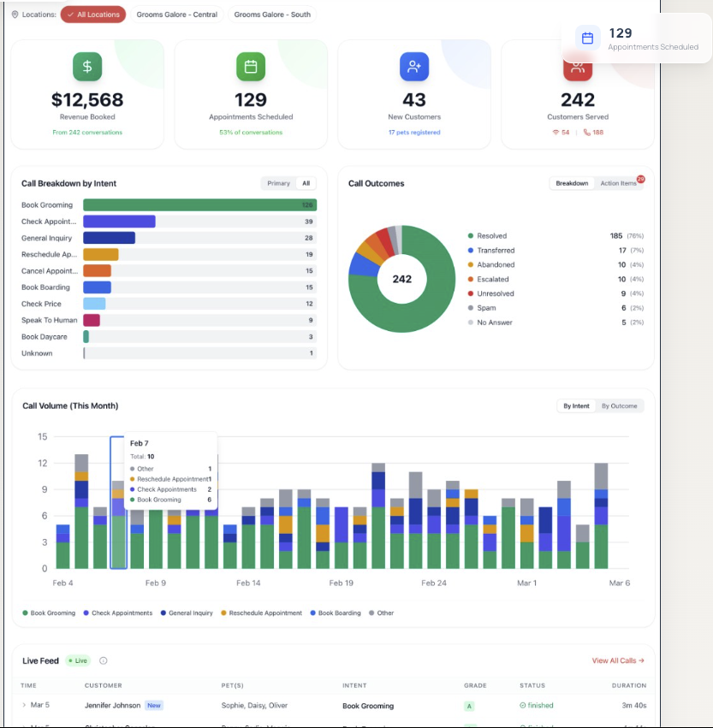The image size is (713, 728).
Task: Click the finished status icon for Jennifer Johnson
Action: [x=523, y=705]
